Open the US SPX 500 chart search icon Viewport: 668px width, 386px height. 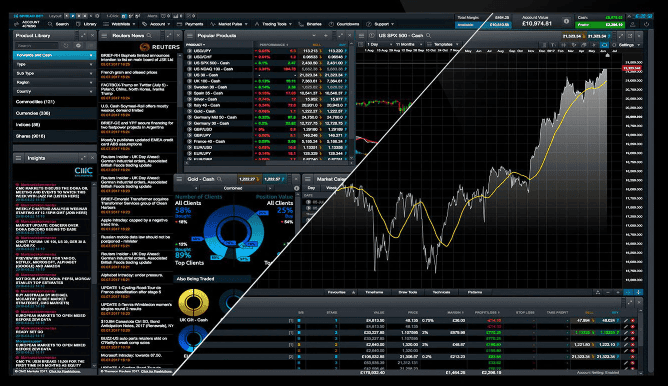click(x=429, y=36)
